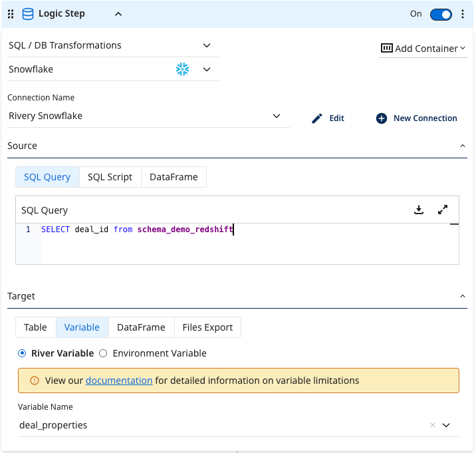This screenshot has width=476, height=453.
Task: Expand the SQL Query editor to fullscreen
Action: point(443,210)
